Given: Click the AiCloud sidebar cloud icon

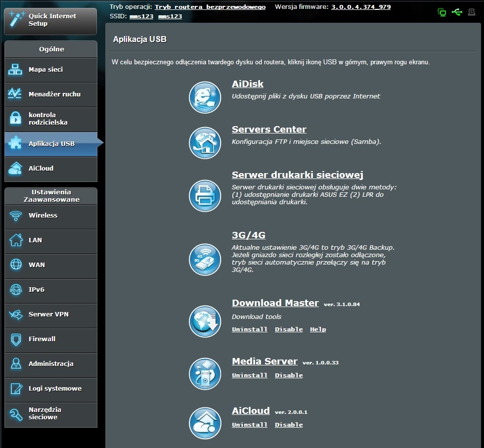Looking at the screenshot, I should click(15, 168).
